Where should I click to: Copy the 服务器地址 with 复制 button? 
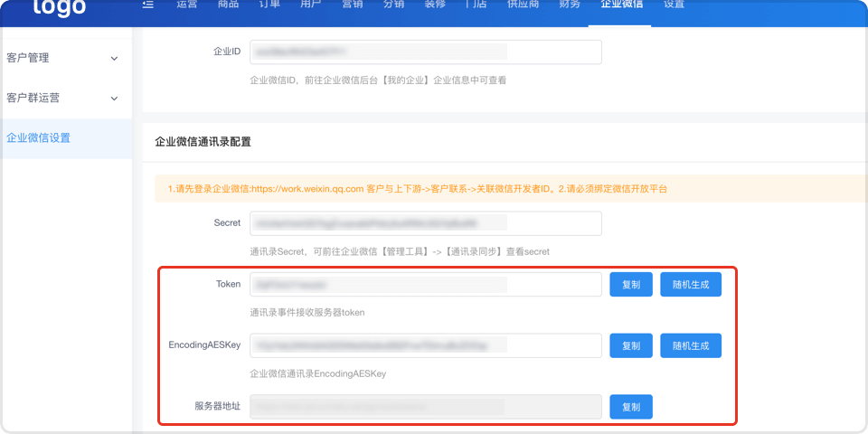[631, 407]
